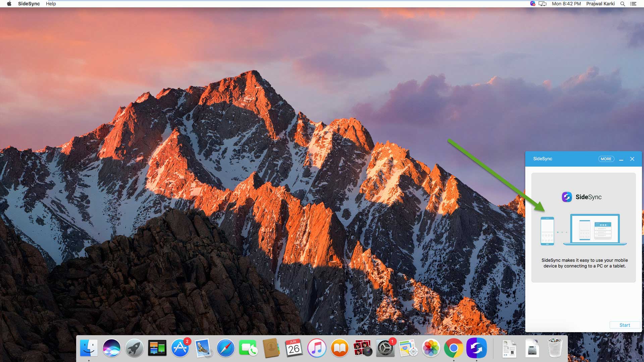The height and width of the screenshot is (362, 644).
Task: Close the SideSync window
Action: 632,159
